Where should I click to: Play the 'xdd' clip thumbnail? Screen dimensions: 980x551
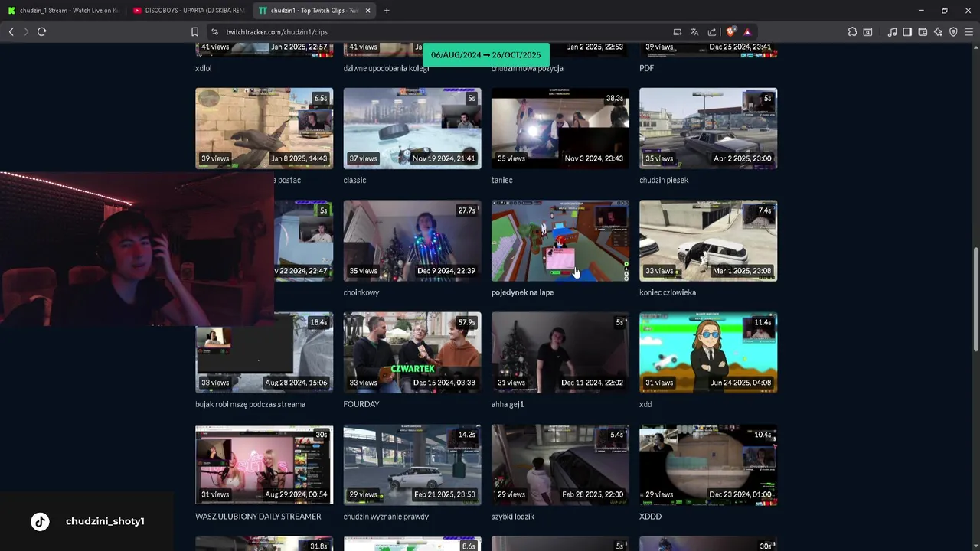(708, 353)
